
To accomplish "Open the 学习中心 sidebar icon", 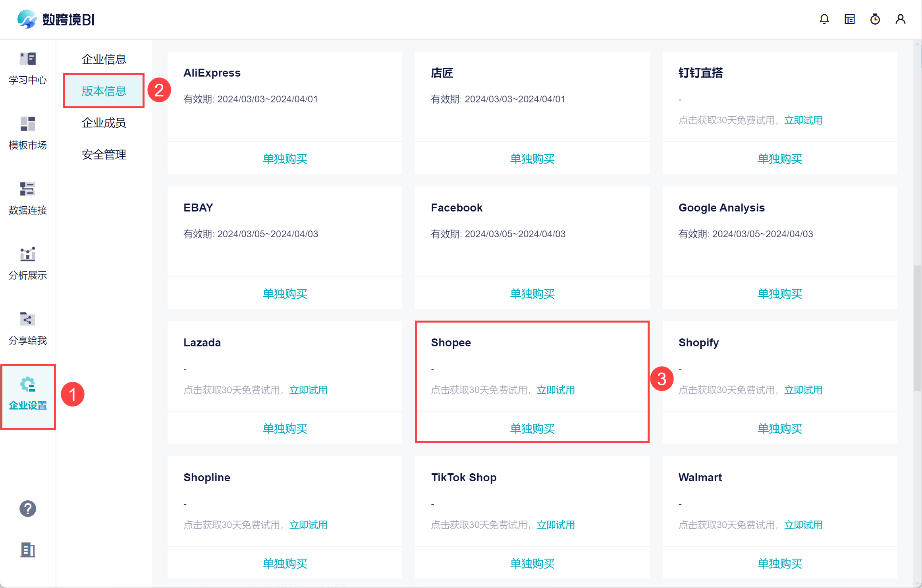I will [28, 68].
